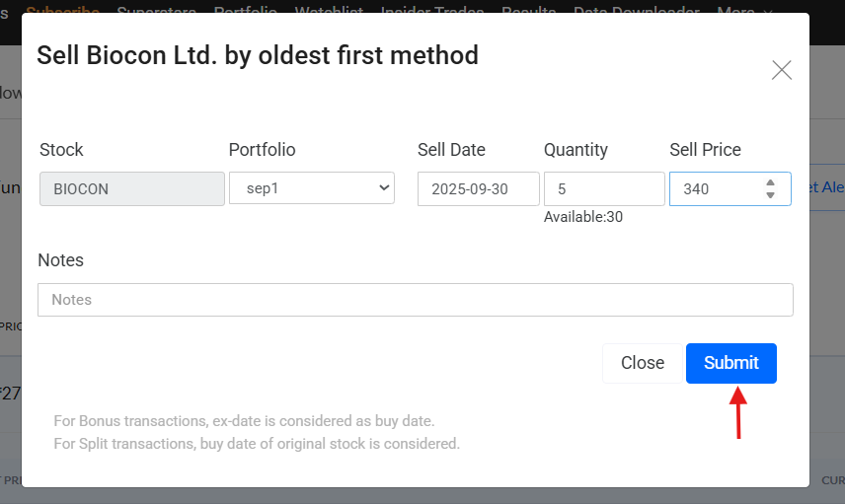845x504 pixels.
Task: Navigate to Watchlist in the top bar
Action: point(327,8)
